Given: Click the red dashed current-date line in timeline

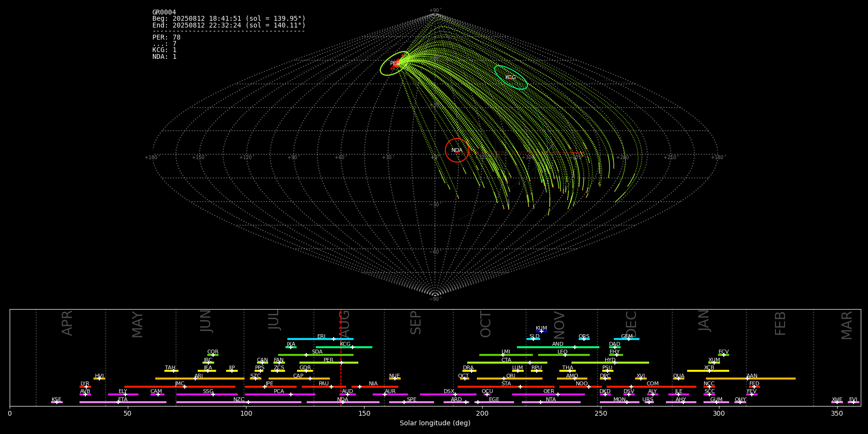Looking at the screenshot, I should [x=341, y=357].
